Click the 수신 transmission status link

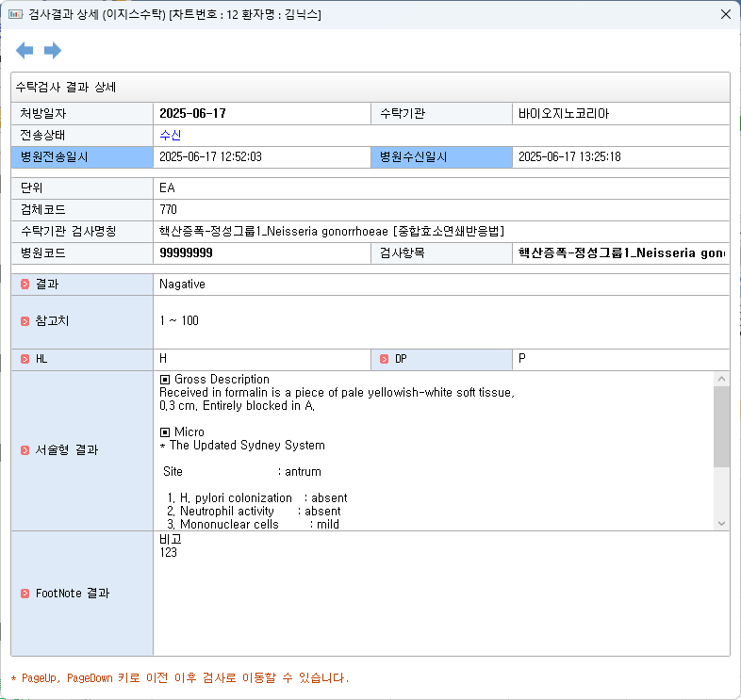click(170, 135)
